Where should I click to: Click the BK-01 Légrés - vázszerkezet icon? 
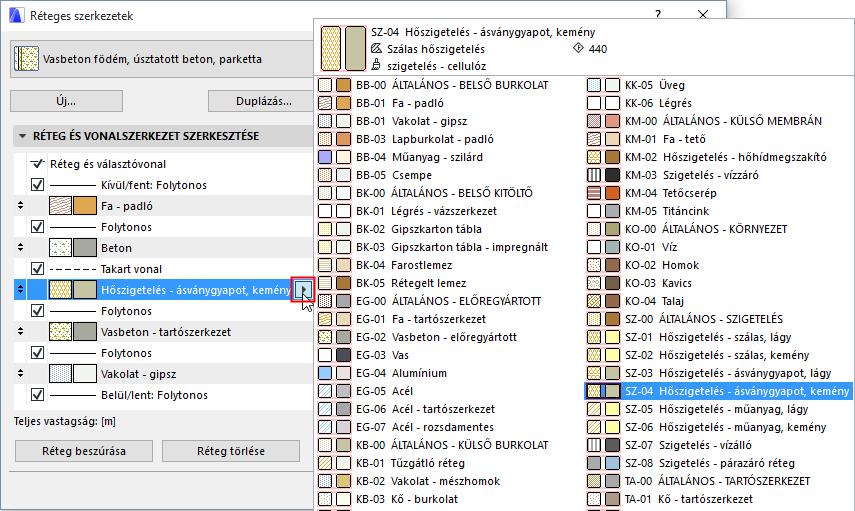pyautogui.click(x=334, y=211)
